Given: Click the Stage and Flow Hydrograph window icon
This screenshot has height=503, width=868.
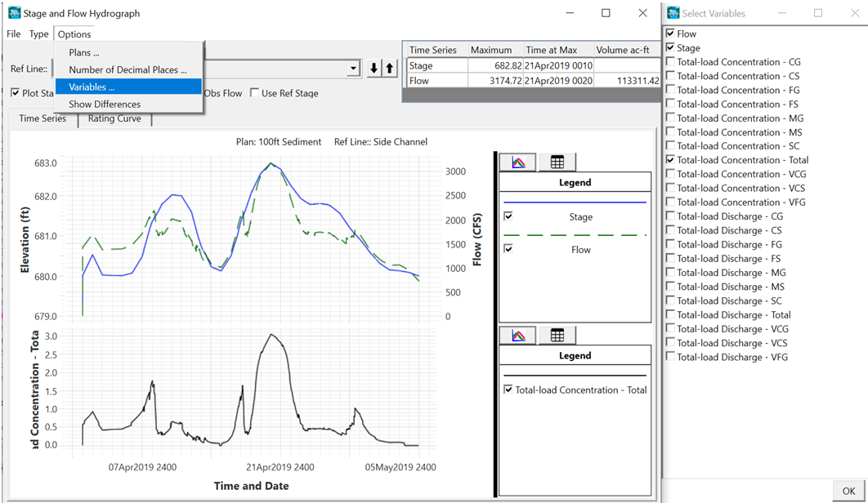Looking at the screenshot, I should (14, 13).
